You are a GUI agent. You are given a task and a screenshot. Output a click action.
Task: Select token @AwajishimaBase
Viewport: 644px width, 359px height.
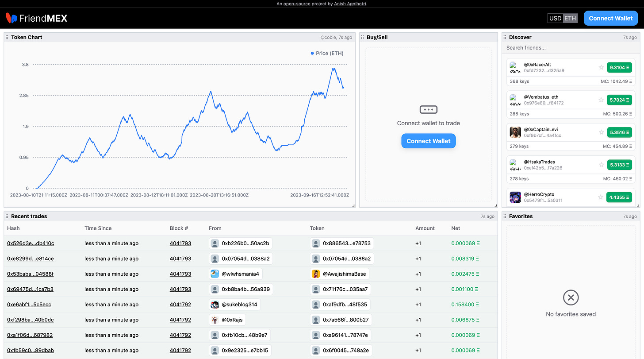pos(340,274)
